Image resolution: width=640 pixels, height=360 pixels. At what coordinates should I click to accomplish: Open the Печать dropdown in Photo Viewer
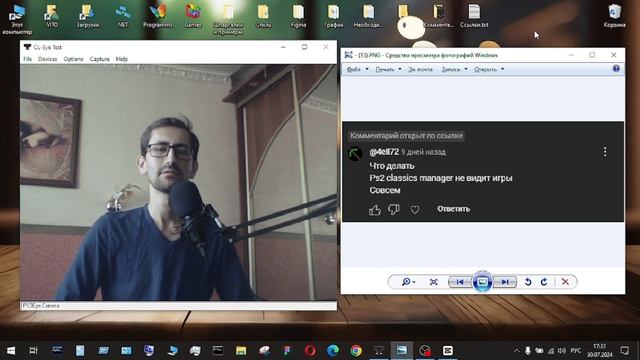pyautogui.click(x=388, y=69)
